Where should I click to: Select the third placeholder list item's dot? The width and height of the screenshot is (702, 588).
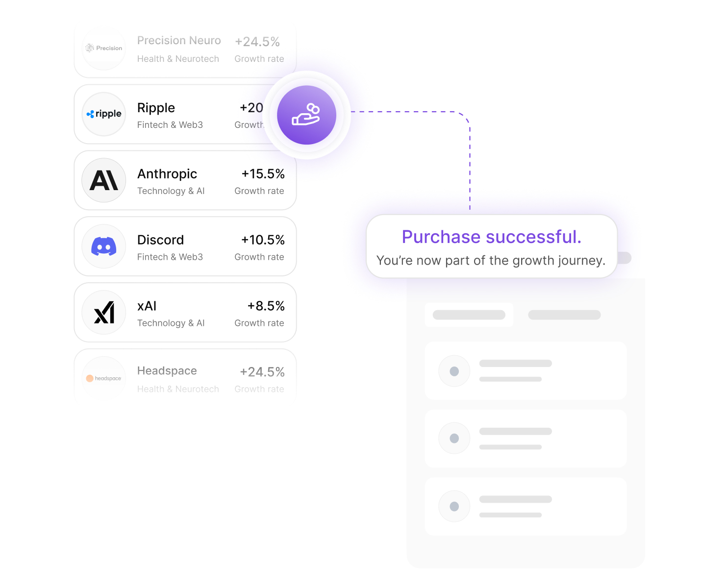tap(454, 506)
